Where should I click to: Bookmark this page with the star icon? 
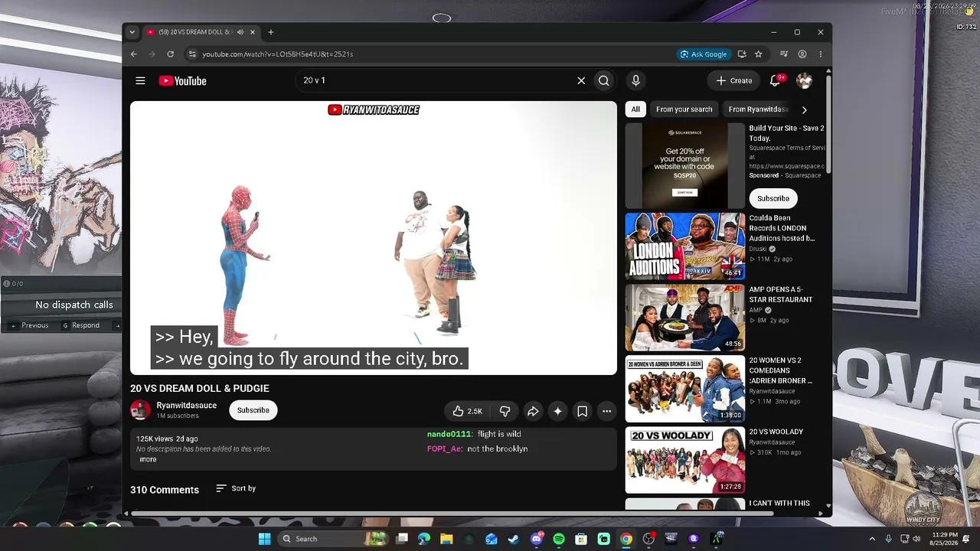point(759,54)
